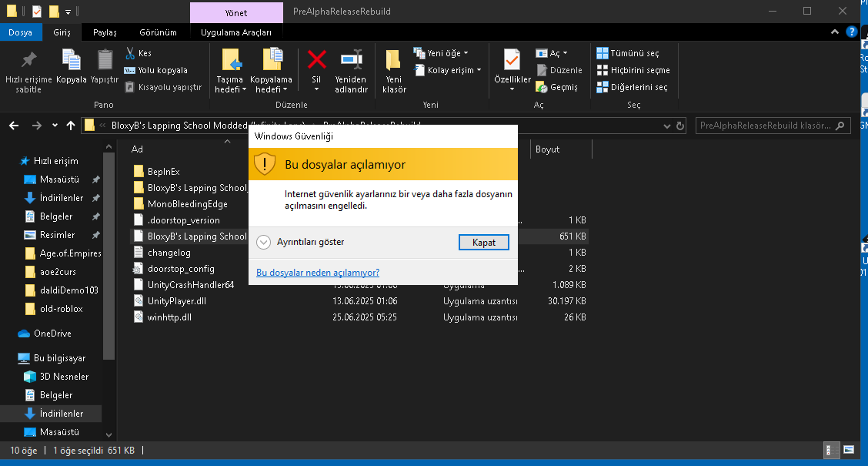Collapse the ribbon with the chevron
868x466 pixels.
[x=835, y=32]
